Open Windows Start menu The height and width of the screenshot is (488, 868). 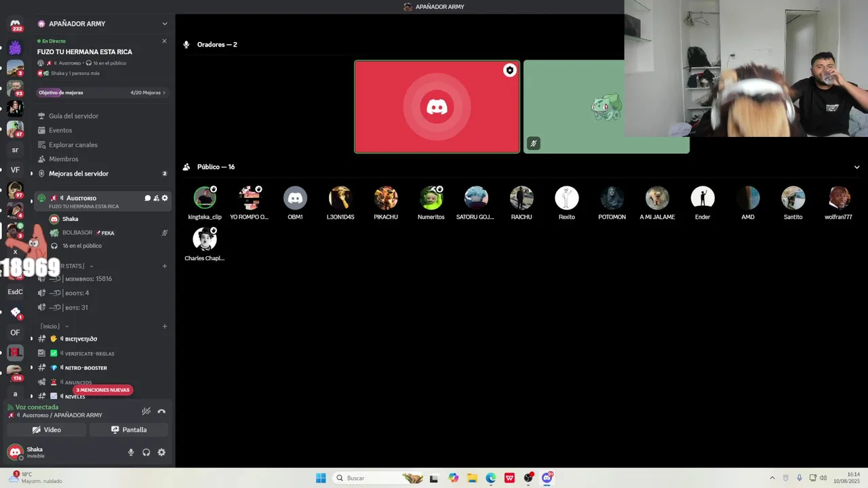[x=321, y=478]
